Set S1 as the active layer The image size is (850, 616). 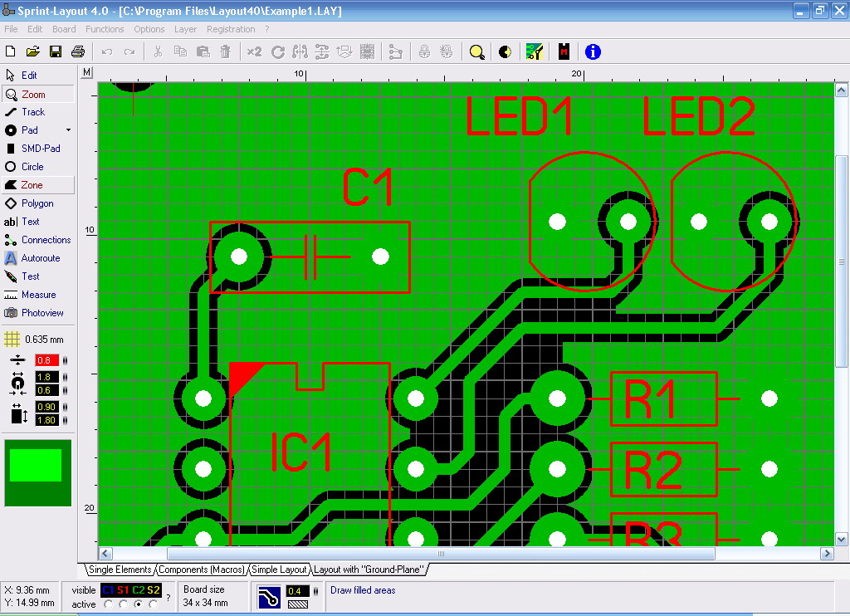[x=123, y=604]
